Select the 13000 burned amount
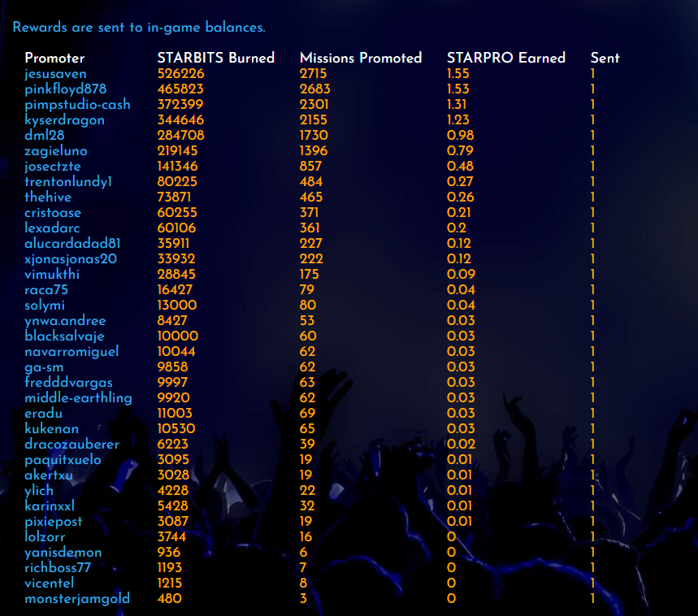Image resolution: width=698 pixels, height=616 pixels. coord(176,306)
